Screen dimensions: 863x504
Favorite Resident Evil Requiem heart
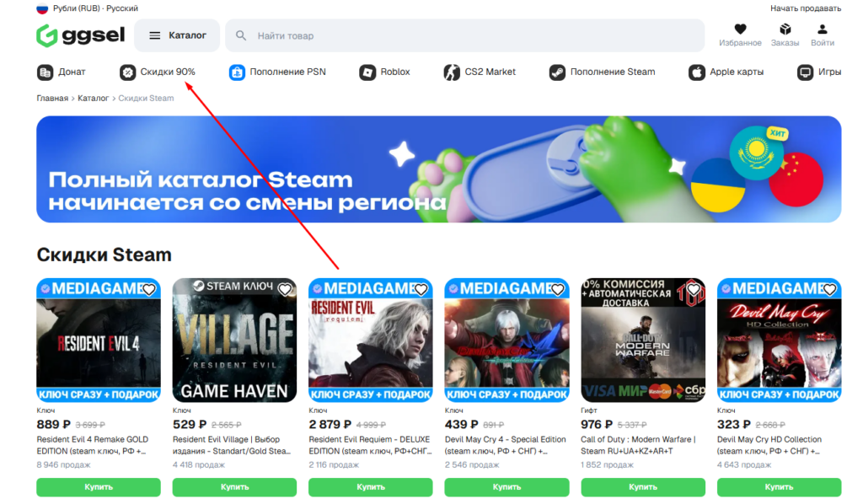pyautogui.click(x=421, y=289)
